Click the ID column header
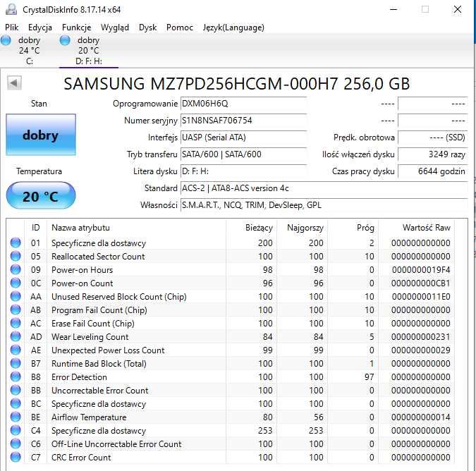Image resolution: width=476 pixels, height=471 pixels. [35, 228]
